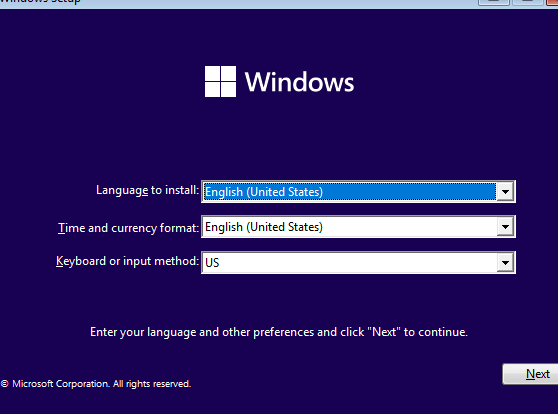Expand Language to install dropdown arrow
Image resolution: width=558 pixels, height=414 pixels.
coord(505,192)
